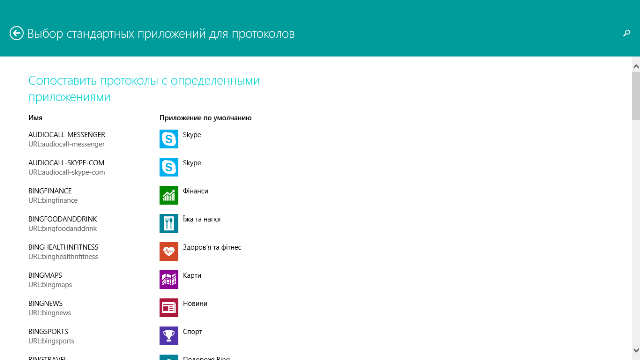Click Skype icon for AUDIOCALL-SKYPE-COM protocol
Screen dimensions: 640x360
coord(169,167)
